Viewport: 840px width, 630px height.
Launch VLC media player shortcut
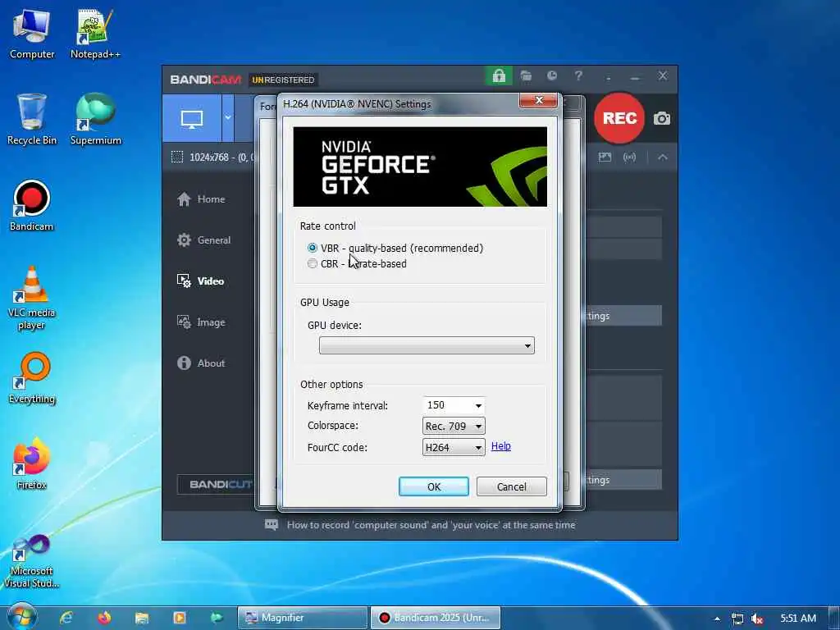click(x=32, y=299)
